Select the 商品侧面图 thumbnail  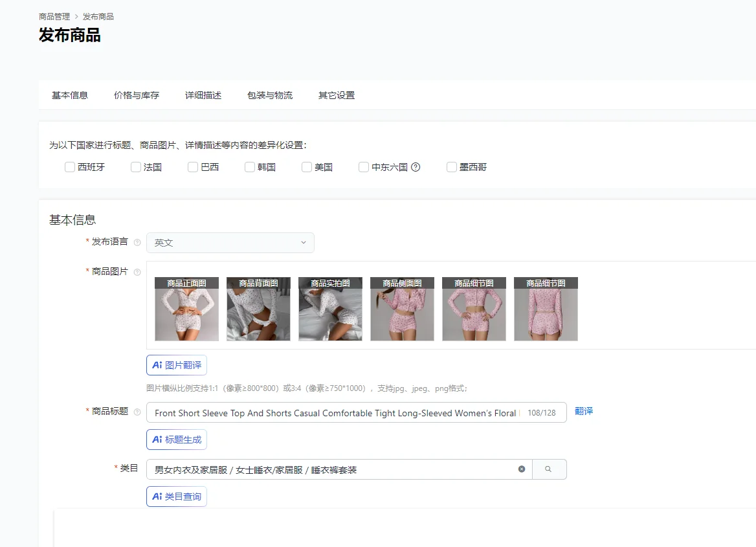click(402, 309)
